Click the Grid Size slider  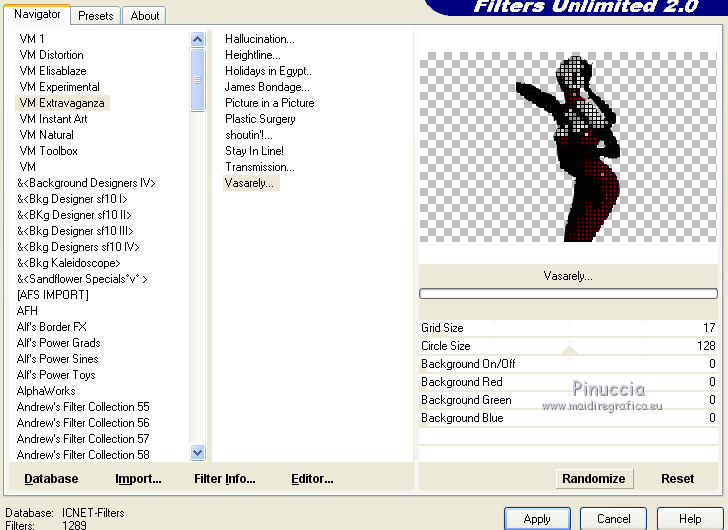point(568,328)
